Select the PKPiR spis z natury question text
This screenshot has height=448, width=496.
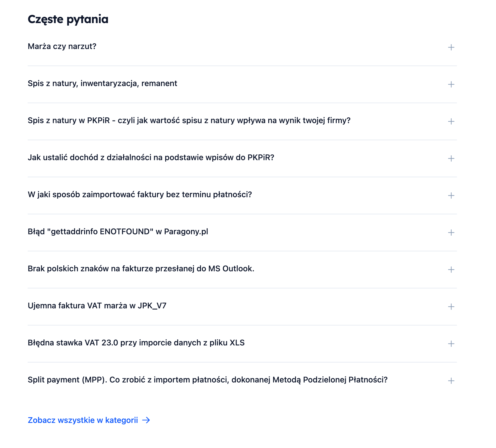tap(190, 121)
